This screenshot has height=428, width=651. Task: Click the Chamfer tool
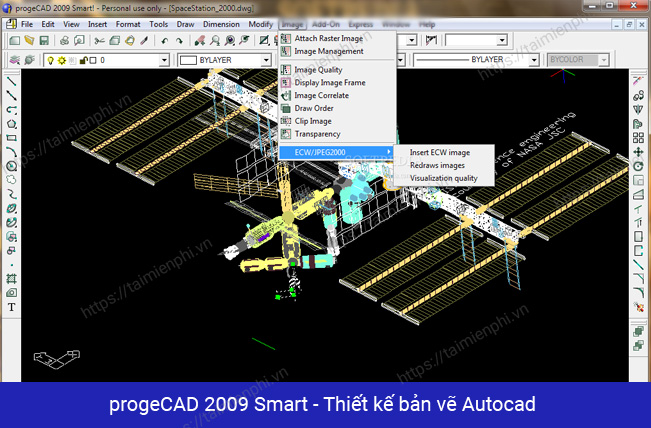point(638,279)
